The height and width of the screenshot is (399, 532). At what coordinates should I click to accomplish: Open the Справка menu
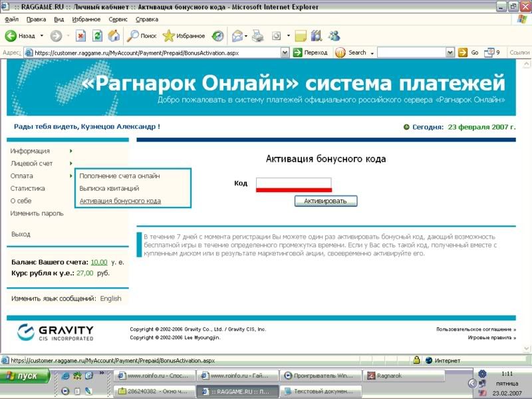(x=146, y=19)
